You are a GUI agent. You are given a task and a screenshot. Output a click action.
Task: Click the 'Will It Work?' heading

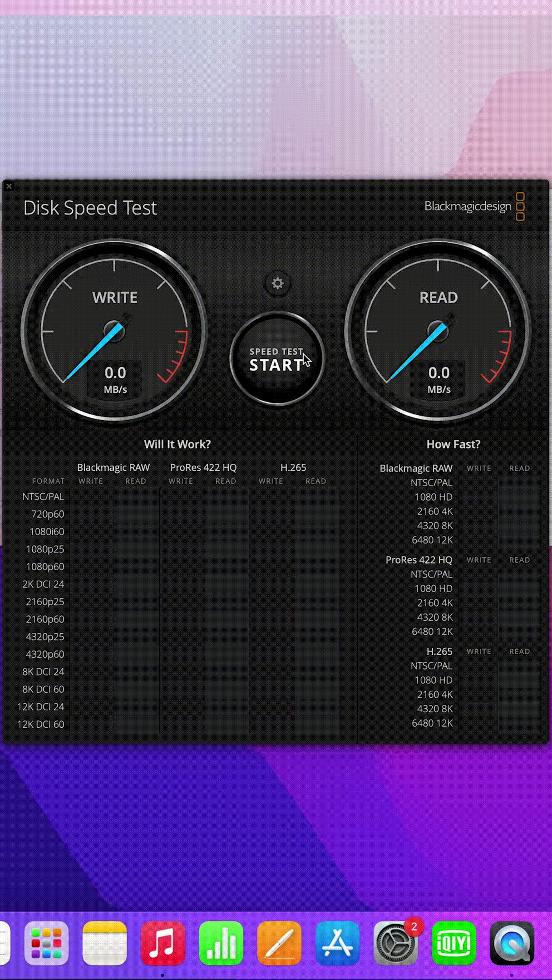tap(177, 444)
